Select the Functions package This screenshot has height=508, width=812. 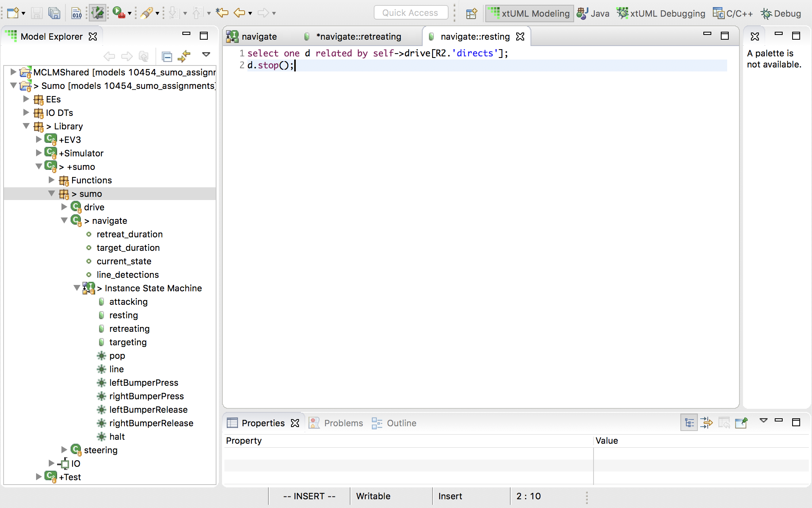tap(92, 180)
